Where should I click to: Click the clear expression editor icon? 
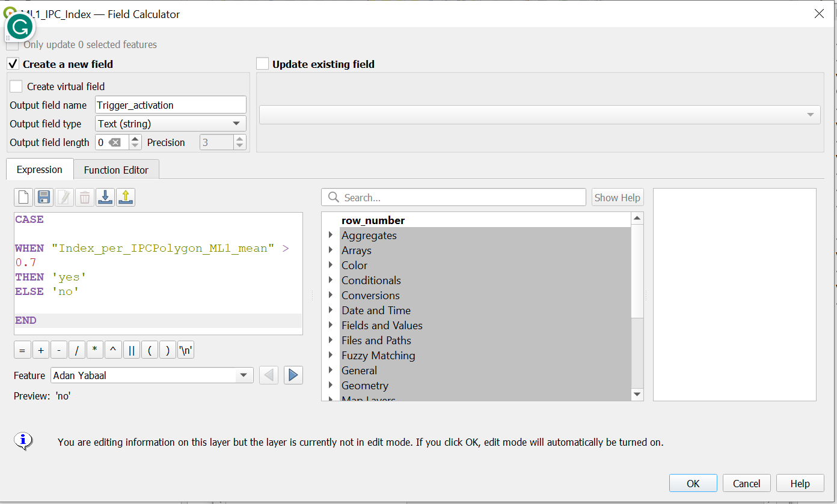23,197
